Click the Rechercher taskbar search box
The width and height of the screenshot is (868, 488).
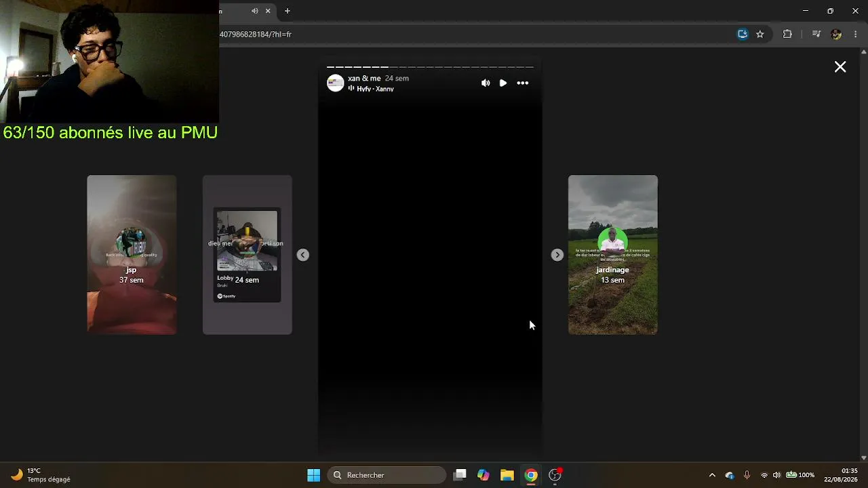click(x=387, y=475)
